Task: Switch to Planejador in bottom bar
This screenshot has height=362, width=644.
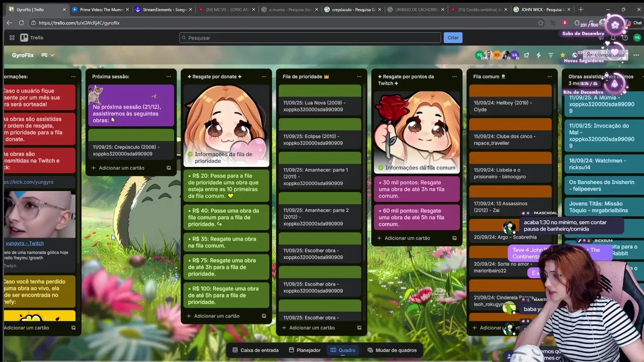Action: 304,350
